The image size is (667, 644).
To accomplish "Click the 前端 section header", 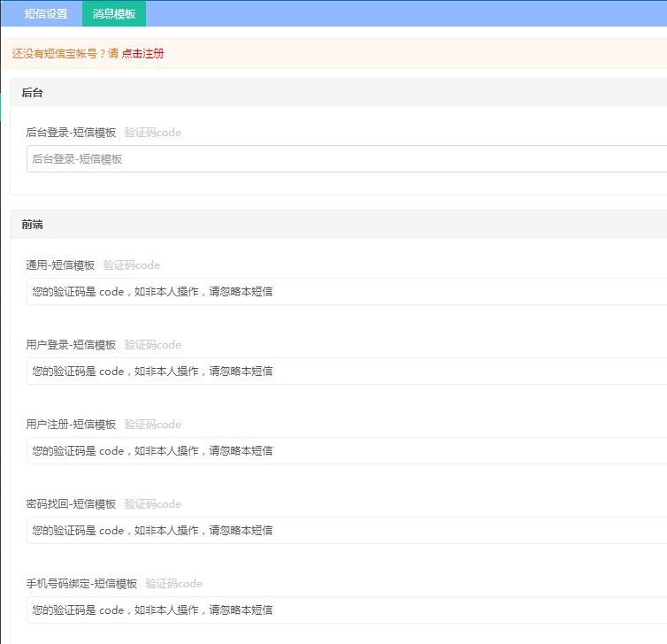I will 32,225.
